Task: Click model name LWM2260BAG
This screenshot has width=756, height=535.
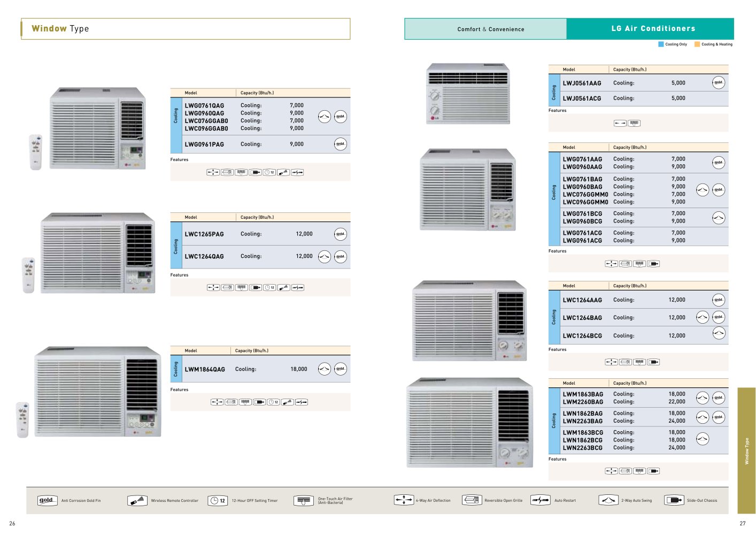Action: [x=583, y=402]
